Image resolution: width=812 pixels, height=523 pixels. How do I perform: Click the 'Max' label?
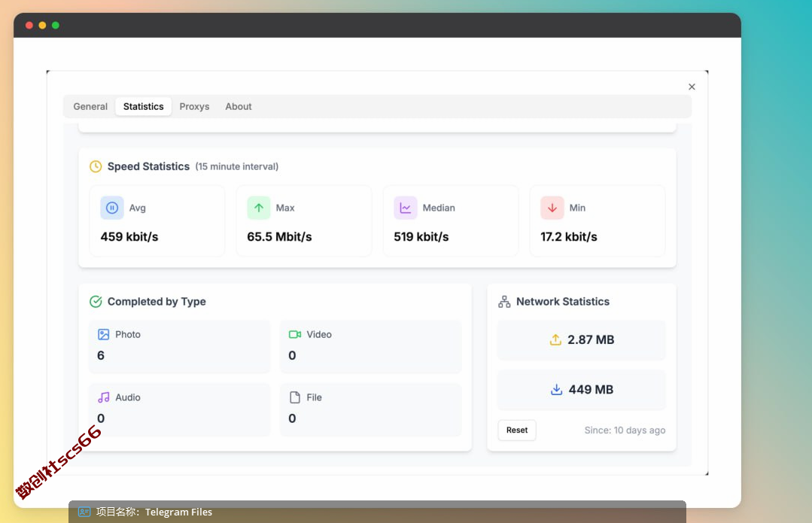pyautogui.click(x=284, y=208)
